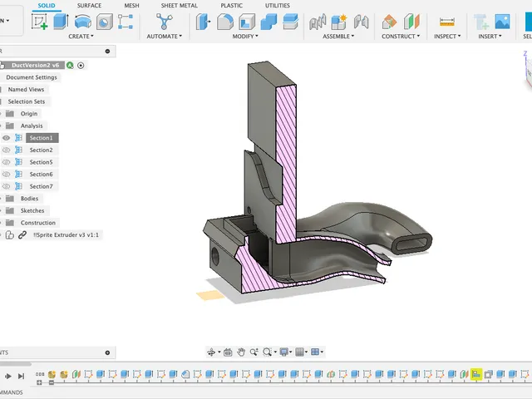Image resolution: width=532 pixels, height=399 pixels.
Task: Switch to the SHEET METAL tab
Action: [x=180, y=6]
